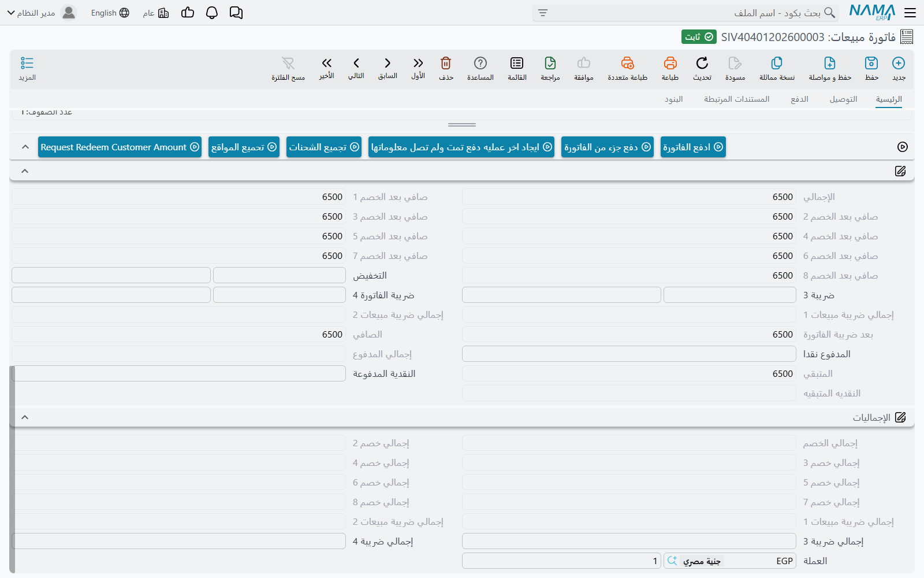924x578 pixels.
Task: Click Request Redeem Customer Amount button
Action: [x=120, y=147]
